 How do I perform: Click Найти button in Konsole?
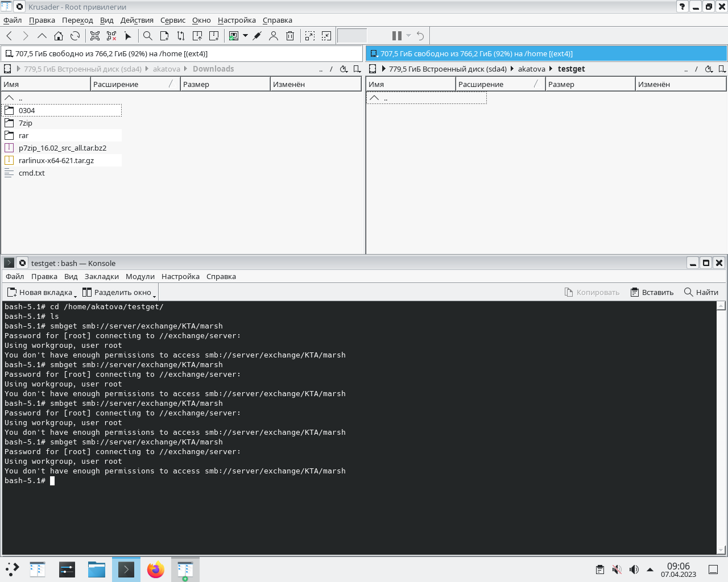pos(701,292)
